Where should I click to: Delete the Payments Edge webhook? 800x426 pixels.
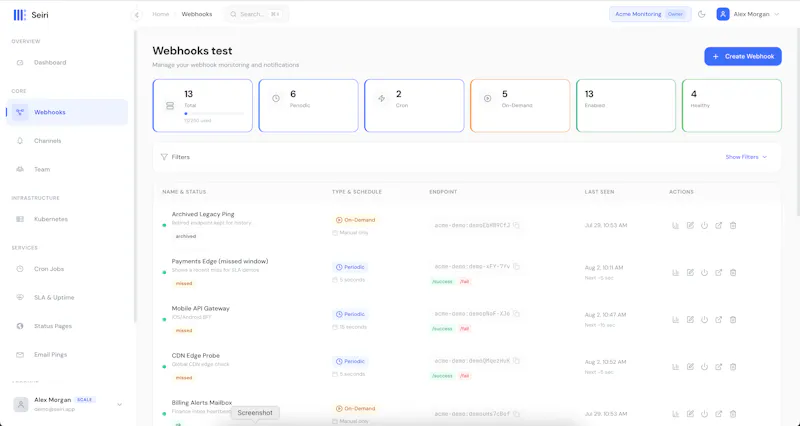[x=733, y=272]
